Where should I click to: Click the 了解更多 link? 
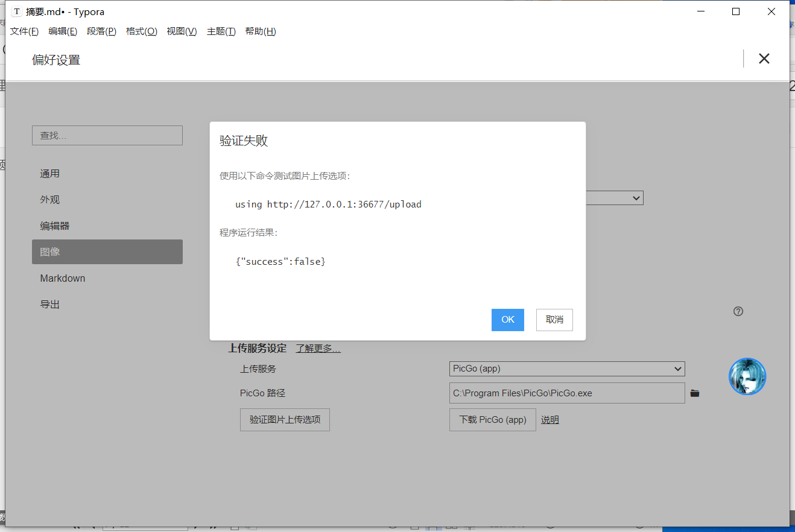[x=317, y=348]
